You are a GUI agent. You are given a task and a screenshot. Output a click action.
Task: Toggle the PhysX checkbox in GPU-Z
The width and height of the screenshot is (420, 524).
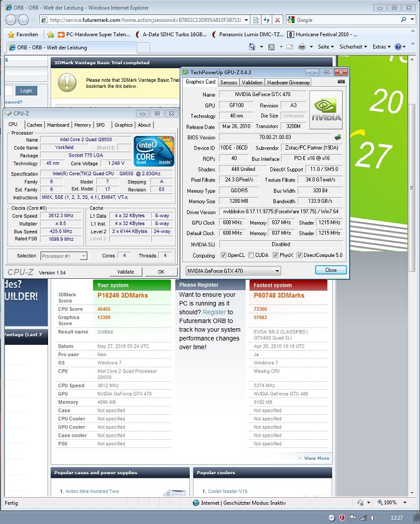(276, 255)
